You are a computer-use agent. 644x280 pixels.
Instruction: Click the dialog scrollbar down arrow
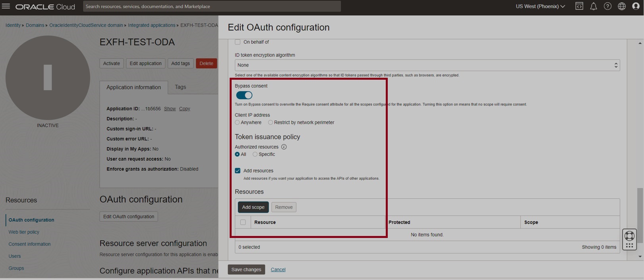coord(640,257)
